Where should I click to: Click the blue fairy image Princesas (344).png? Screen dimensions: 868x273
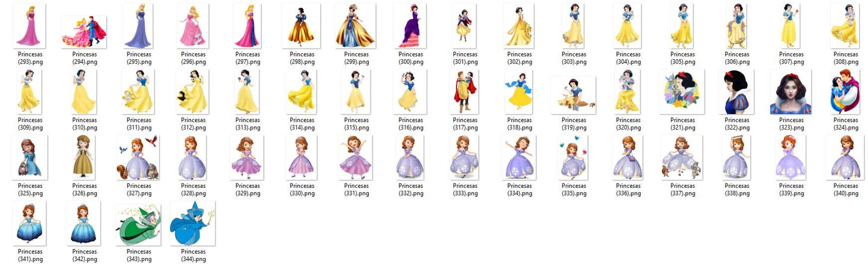click(x=192, y=223)
